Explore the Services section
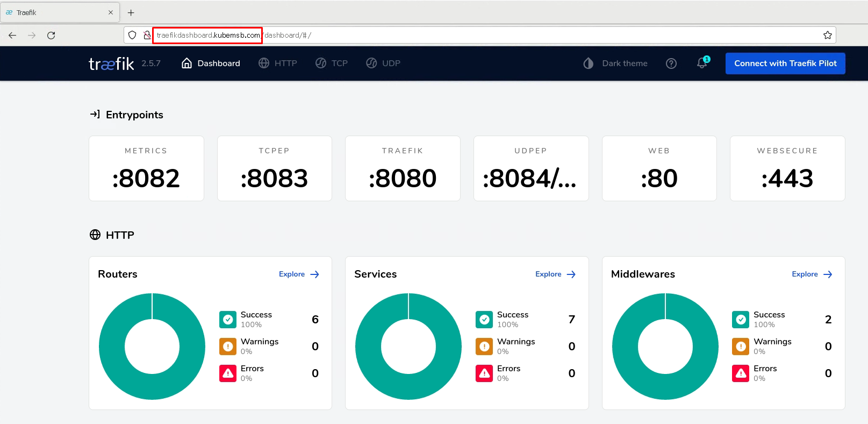The width and height of the screenshot is (868, 424). pos(555,274)
